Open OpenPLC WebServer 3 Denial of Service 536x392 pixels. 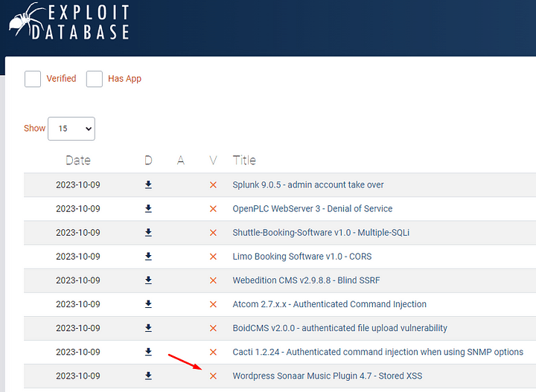313,208
